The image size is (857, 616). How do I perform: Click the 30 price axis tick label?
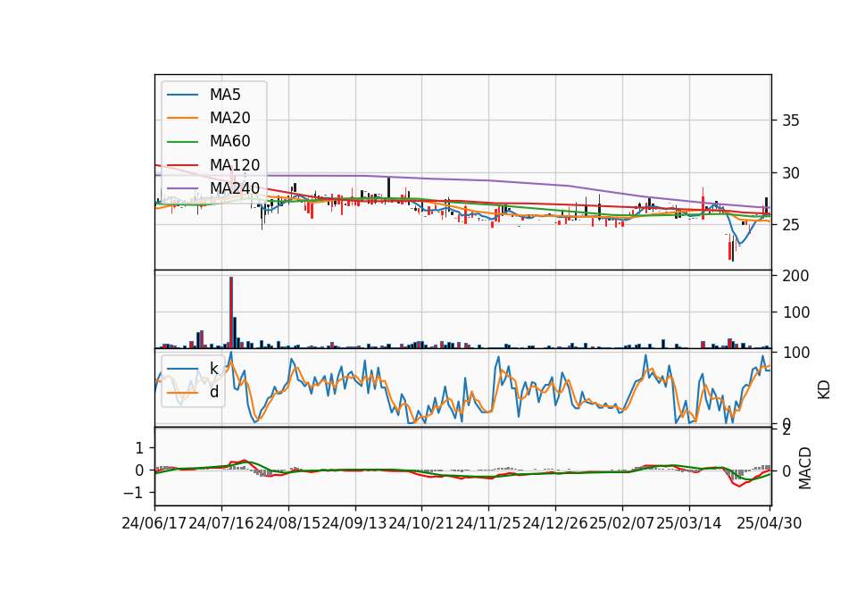coord(790,172)
